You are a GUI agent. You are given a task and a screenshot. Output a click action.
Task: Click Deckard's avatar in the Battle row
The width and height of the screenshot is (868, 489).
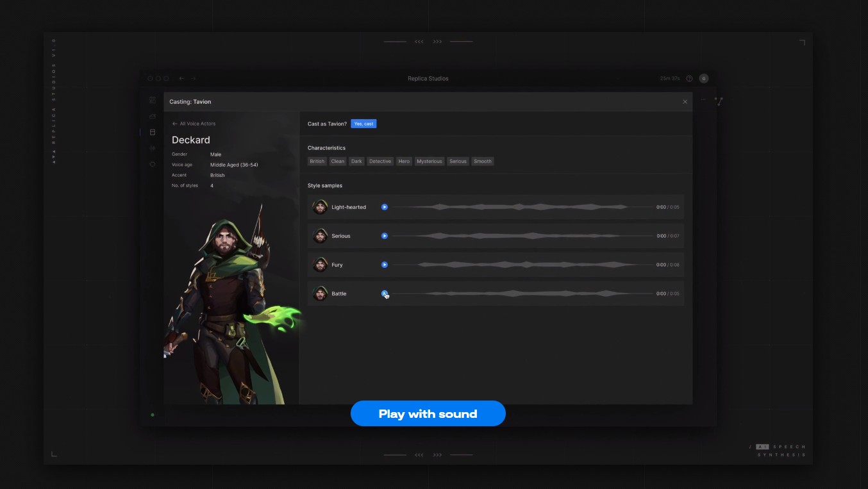pos(320,294)
